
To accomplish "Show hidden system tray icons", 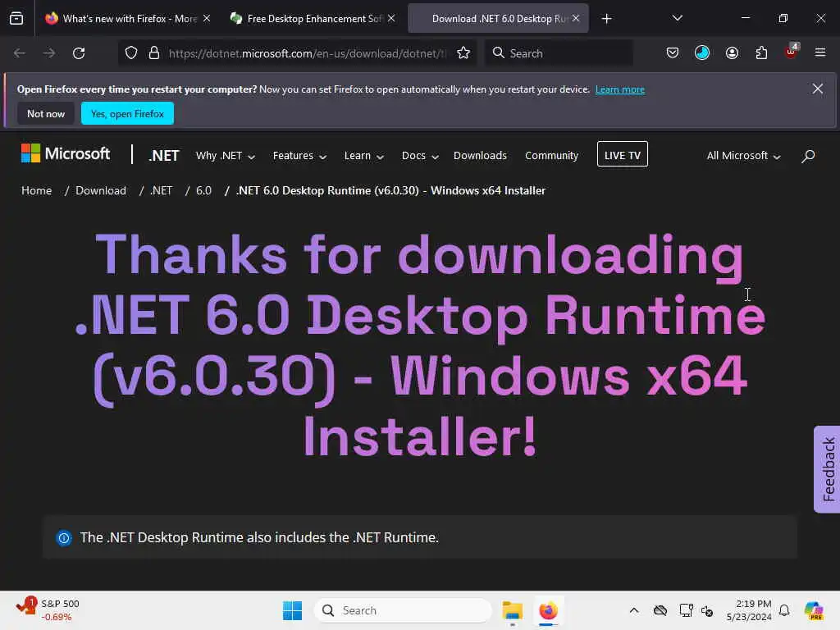I will pyautogui.click(x=634, y=610).
